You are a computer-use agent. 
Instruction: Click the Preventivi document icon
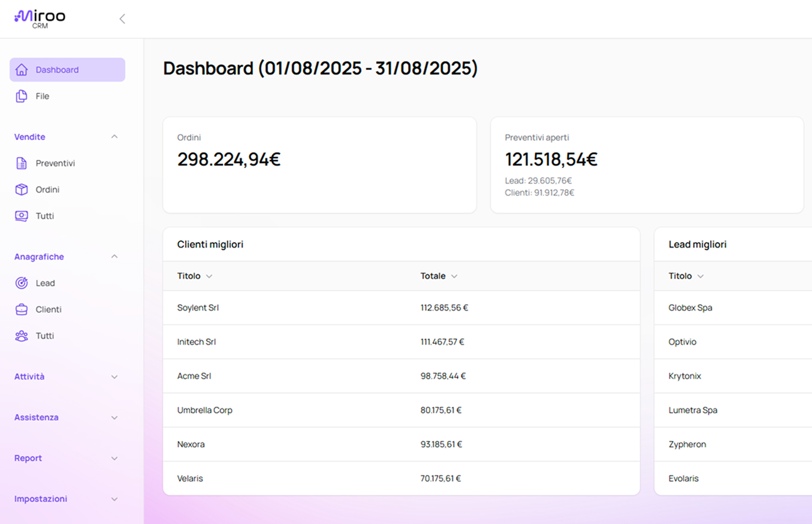(x=22, y=163)
